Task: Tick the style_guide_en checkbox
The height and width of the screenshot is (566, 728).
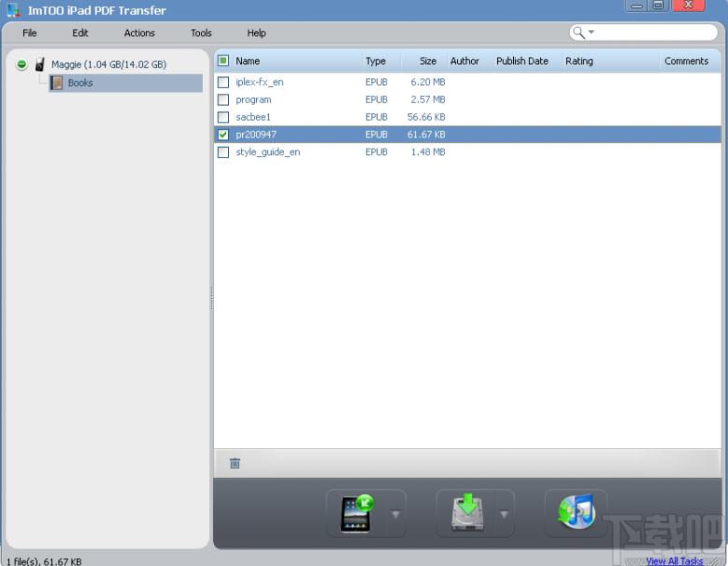Action: (x=223, y=152)
